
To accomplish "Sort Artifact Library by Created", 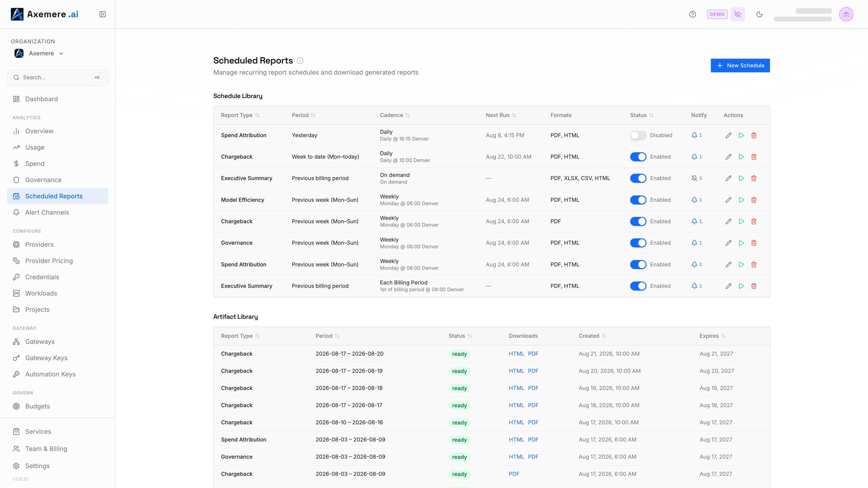I will (x=592, y=336).
